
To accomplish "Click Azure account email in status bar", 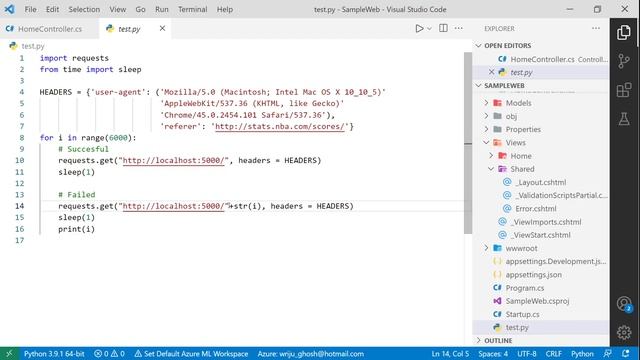I will (x=311, y=353).
